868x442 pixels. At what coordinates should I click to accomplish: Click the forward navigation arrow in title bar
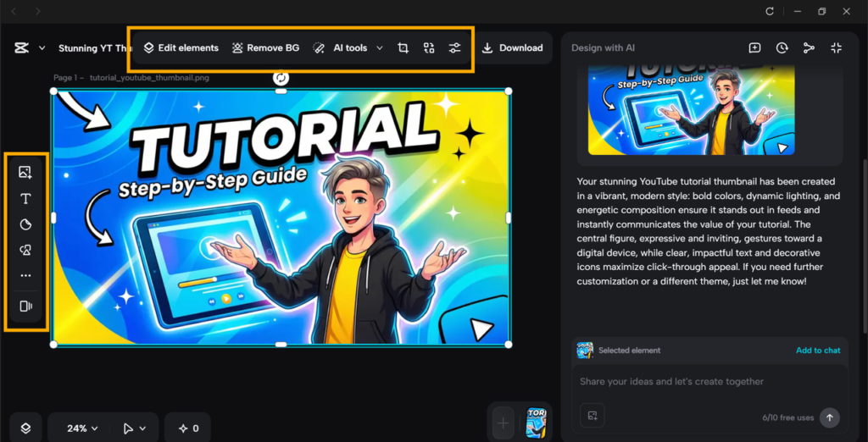pyautogui.click(x=37, y=11)
